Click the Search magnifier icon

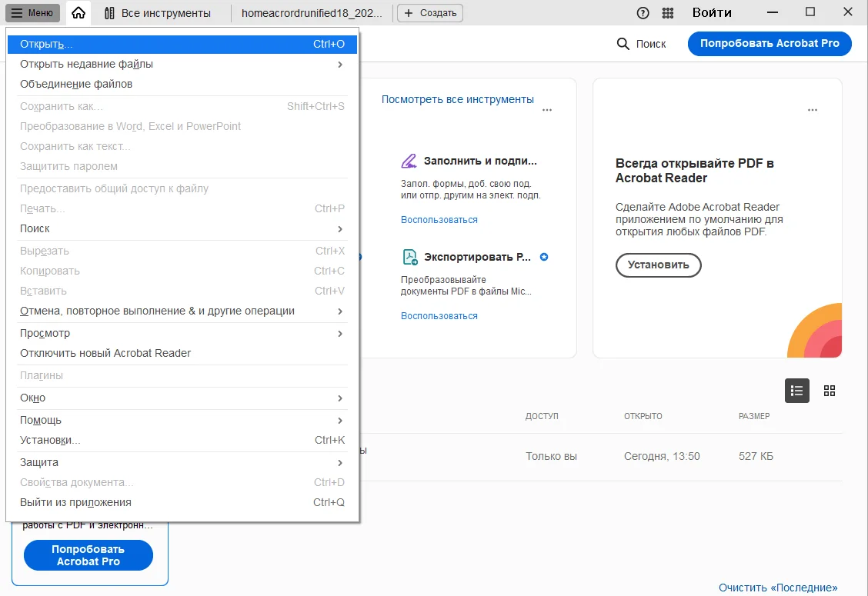coord(623,44)
